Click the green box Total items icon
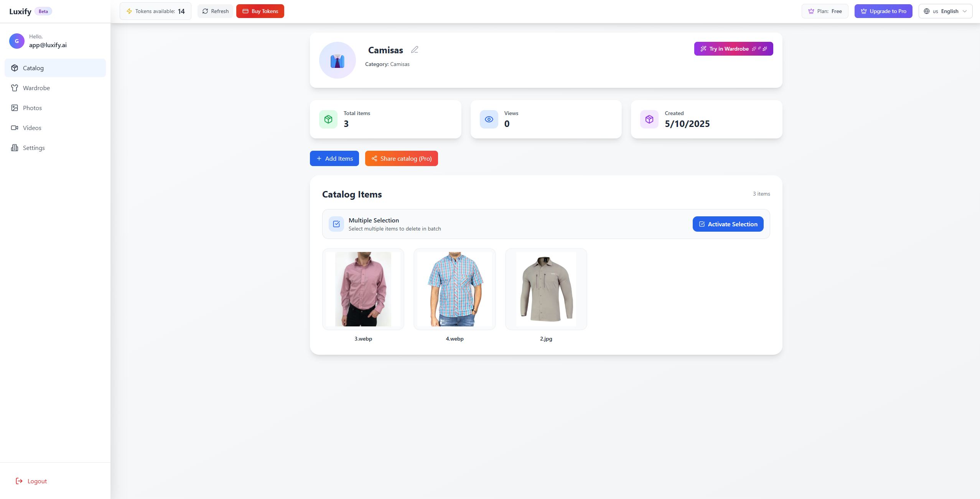 328,119
